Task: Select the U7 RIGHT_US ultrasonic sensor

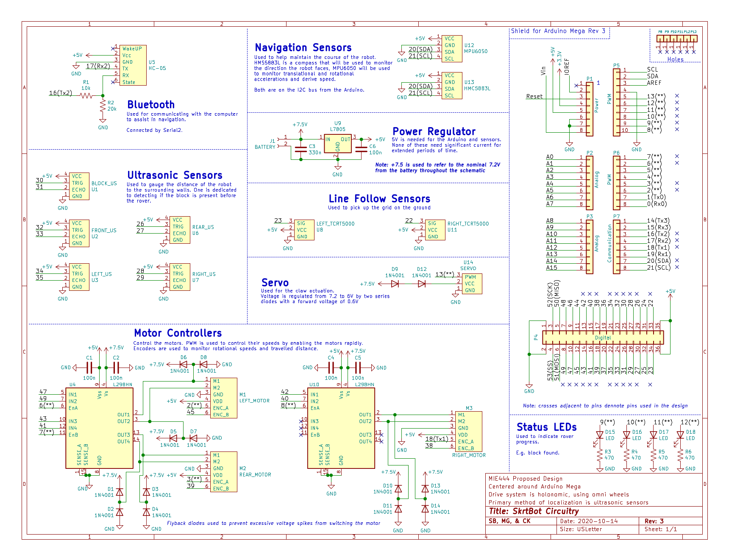Action: point(180,277)
